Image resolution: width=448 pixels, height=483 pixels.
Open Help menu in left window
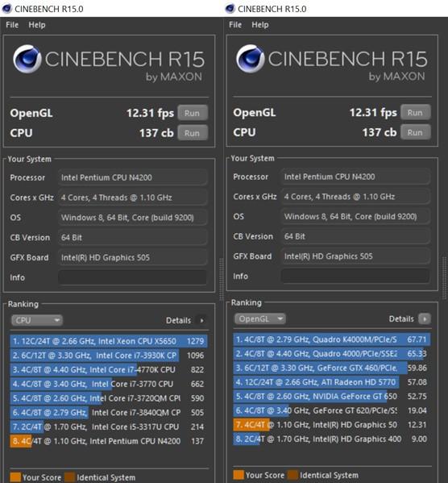click(x=37, y=25)
